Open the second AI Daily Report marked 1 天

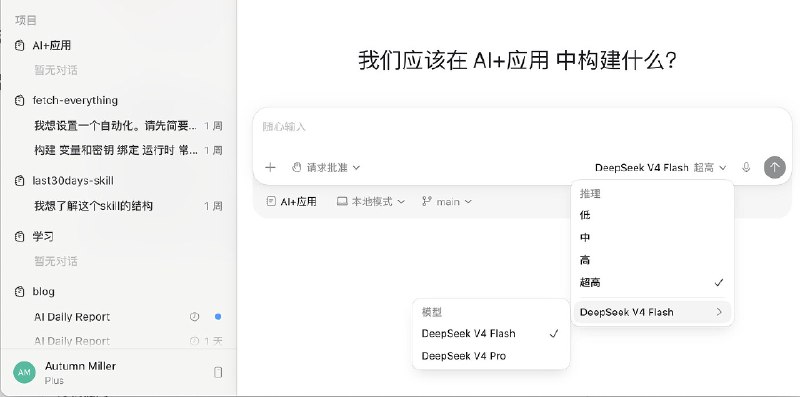128,341
